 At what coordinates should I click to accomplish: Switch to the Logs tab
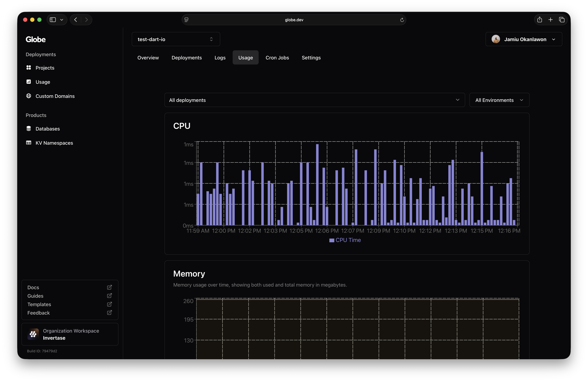tap(220, 58)
